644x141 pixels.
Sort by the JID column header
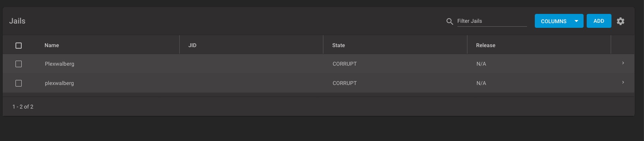192,45
